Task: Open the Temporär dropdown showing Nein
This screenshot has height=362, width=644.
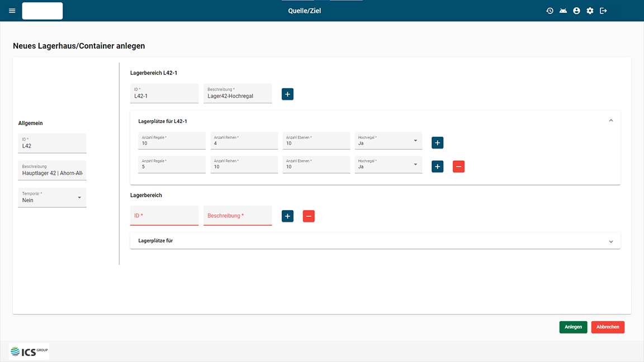Action: coord(52,197)
